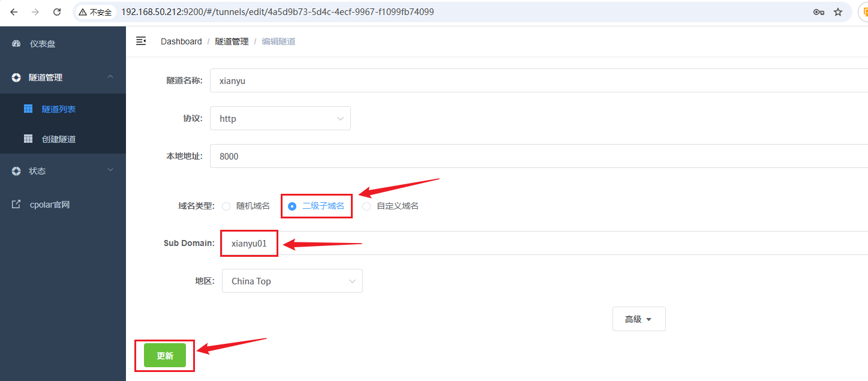This screenshot has height=381, width=868.
Task: Bookmark this page with the star icon
Action: coord(838,12)
